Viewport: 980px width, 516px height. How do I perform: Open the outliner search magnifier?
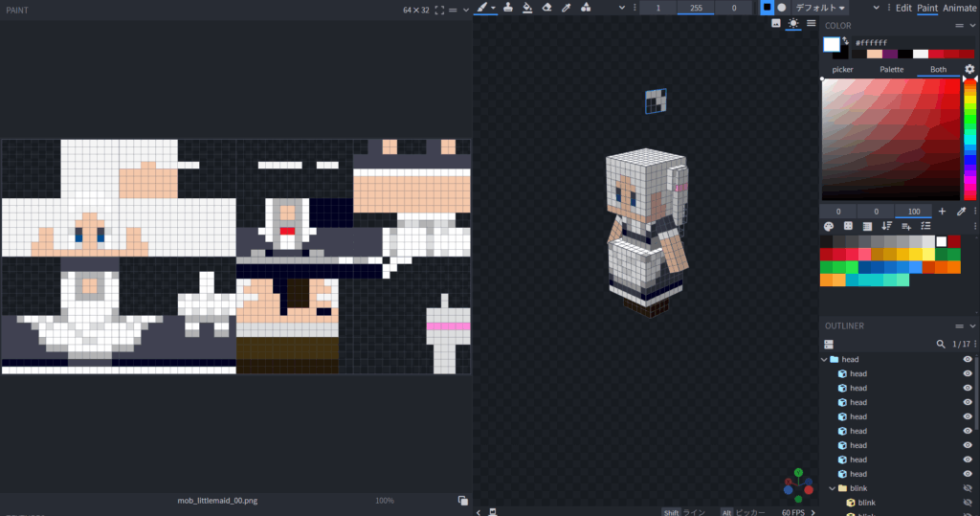pos(940,344)
